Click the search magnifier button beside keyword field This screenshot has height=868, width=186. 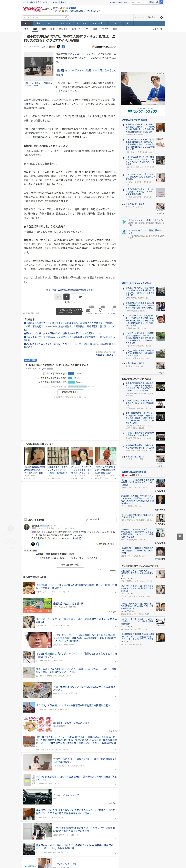pos(66,18)
